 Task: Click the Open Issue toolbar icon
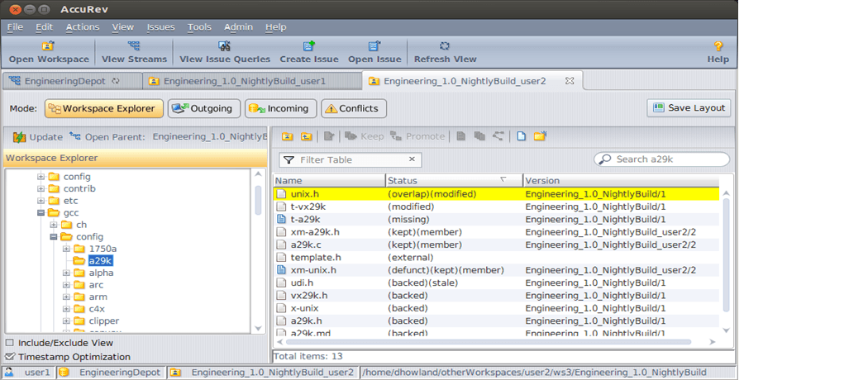click(x=374, y=46)
